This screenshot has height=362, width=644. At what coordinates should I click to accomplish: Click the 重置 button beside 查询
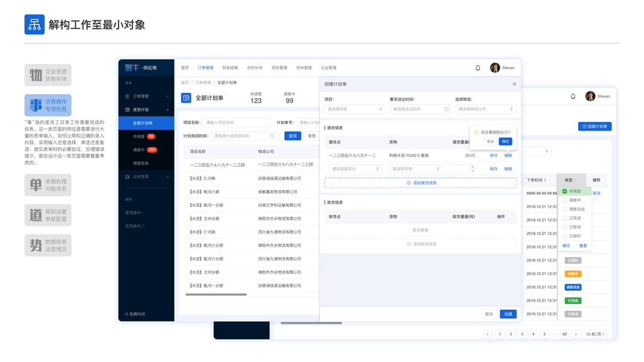click(311, 136)
